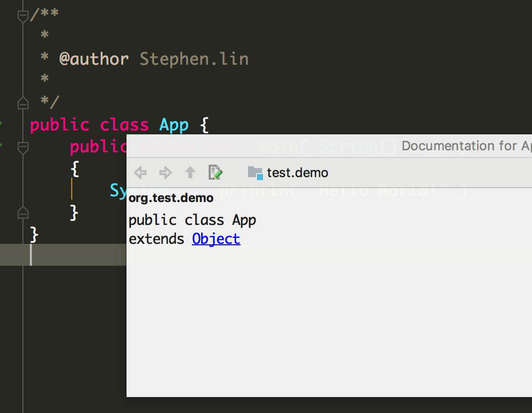This screenshot has width=532, height=413.
Task: Follow the Object hyperlink
Action: pyautogui.click(x=216, y=239)
